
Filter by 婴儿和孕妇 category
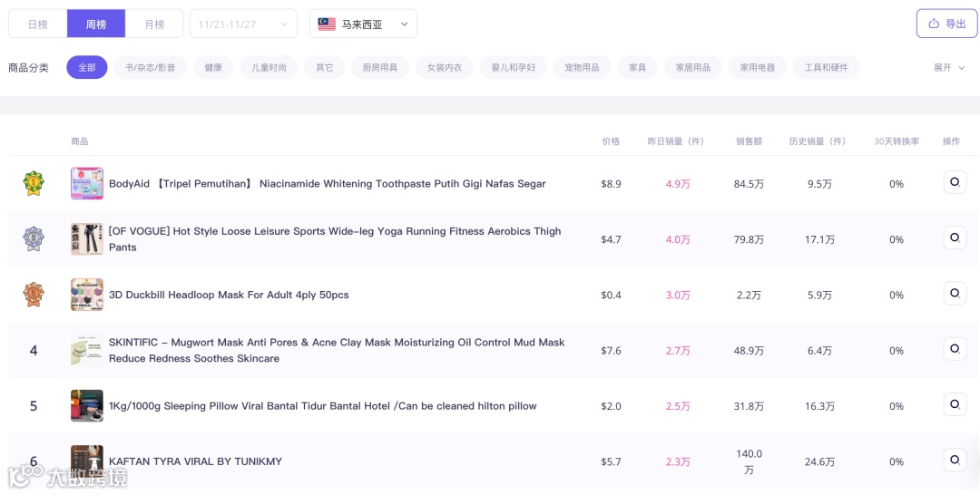[513, 67]
